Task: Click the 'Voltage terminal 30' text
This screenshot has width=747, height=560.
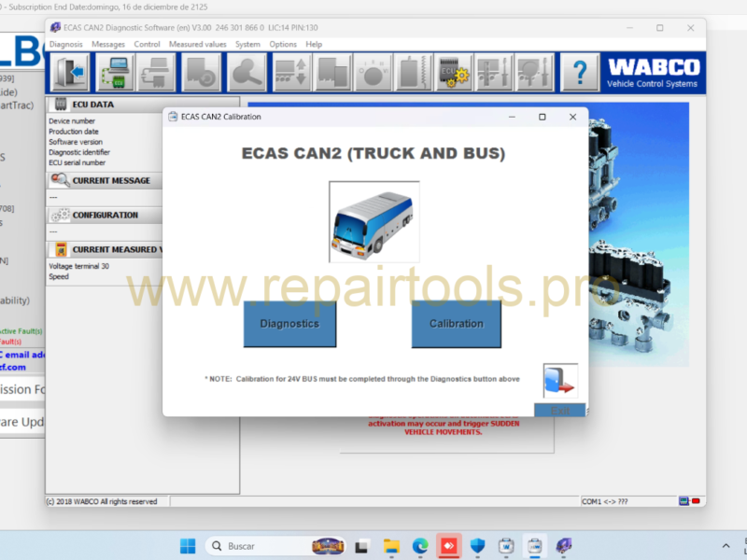Action: 78,266
